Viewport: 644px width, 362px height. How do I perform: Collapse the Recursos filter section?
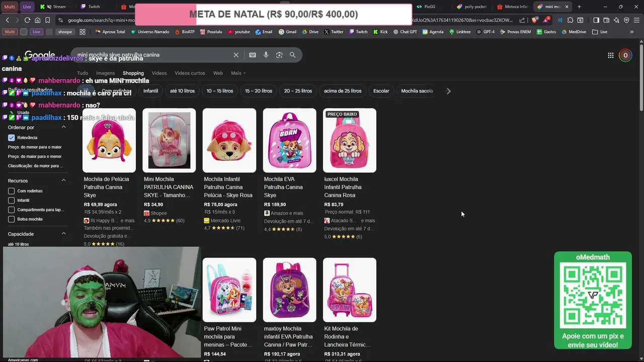tap(63, 180)
